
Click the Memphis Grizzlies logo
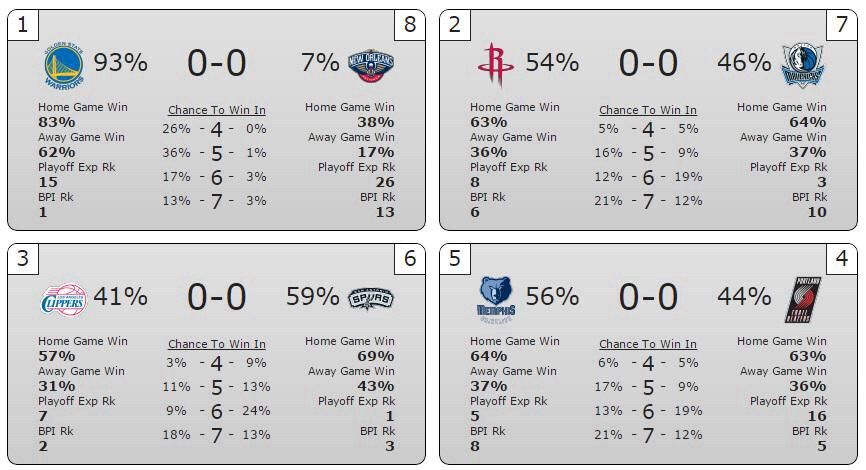[x=496, y=300]
